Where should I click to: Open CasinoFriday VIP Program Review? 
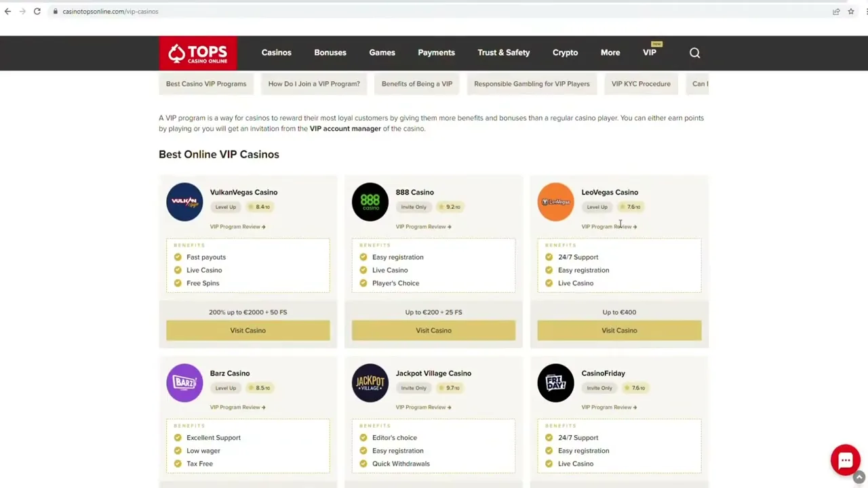tap(609, 407)
